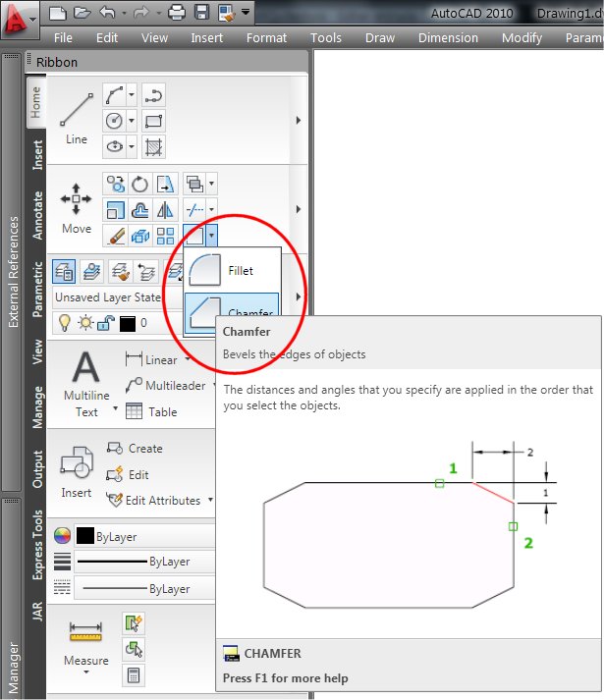Open the Modify menu

click(x=522, y=38)
